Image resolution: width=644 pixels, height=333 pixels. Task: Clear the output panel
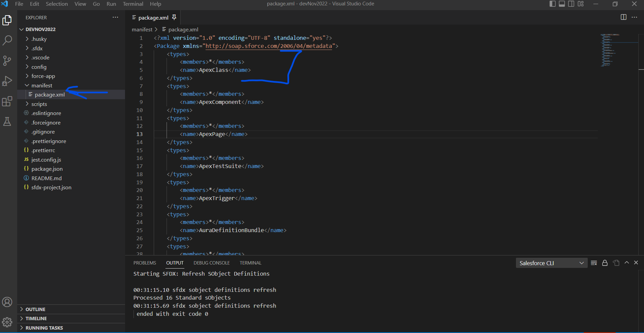click(594, 263)
